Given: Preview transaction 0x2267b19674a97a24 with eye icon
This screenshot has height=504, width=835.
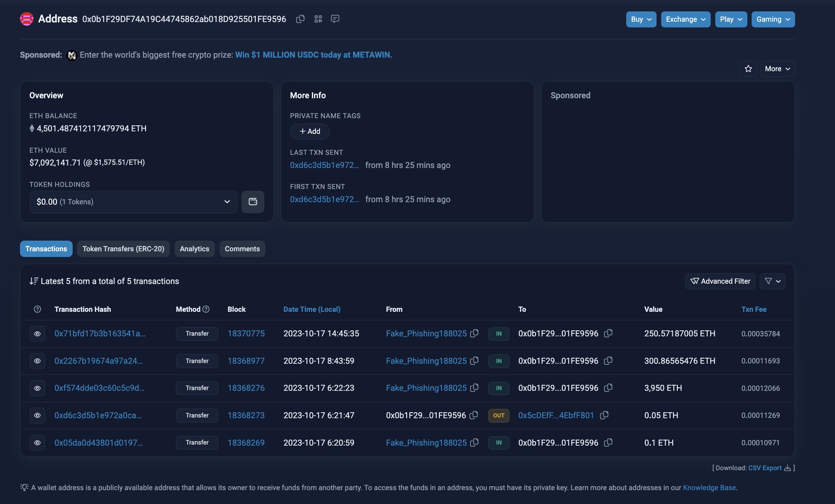Looking at the screenshot, I should point(37,361).
